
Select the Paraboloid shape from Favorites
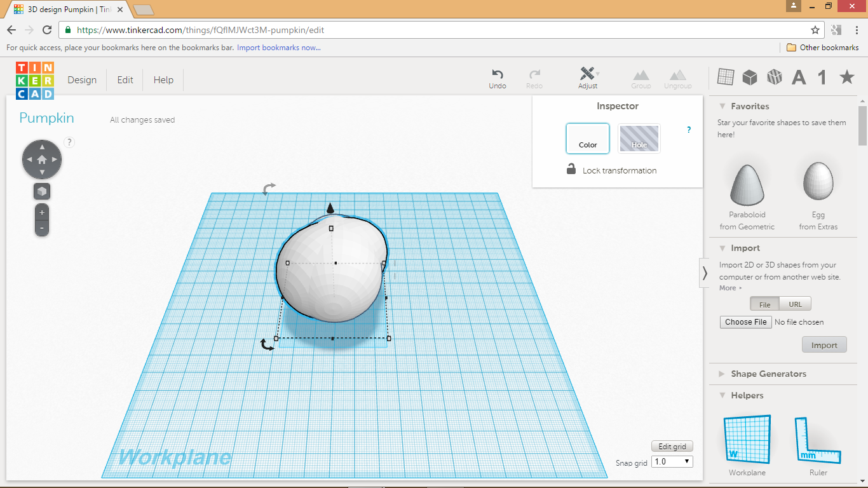(x=747, y=183)
